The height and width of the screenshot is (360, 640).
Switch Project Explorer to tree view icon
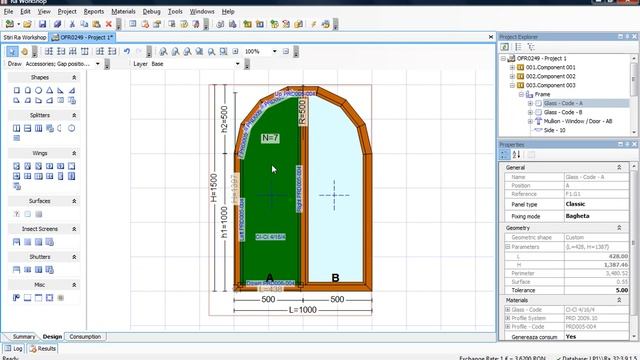[531, 47]
